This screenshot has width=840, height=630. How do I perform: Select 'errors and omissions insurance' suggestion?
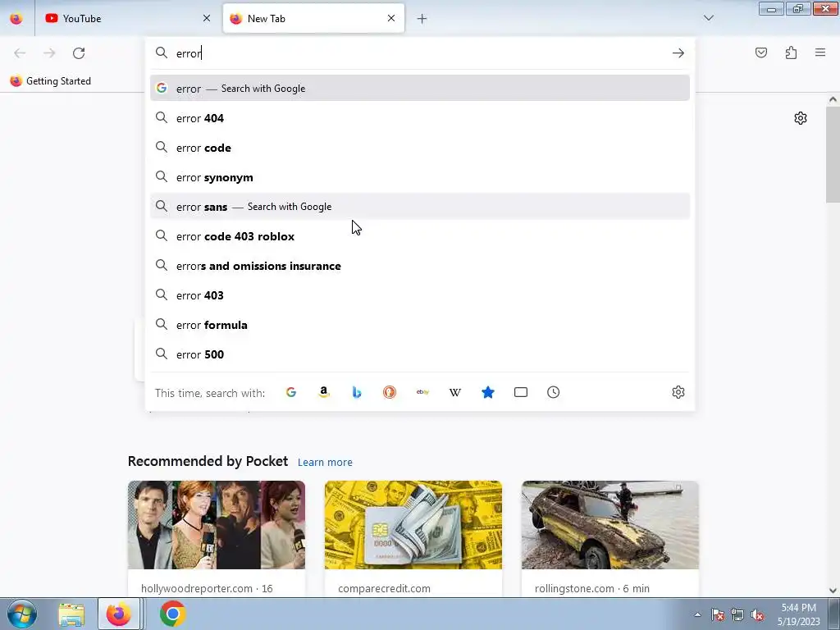pos(420,266)
